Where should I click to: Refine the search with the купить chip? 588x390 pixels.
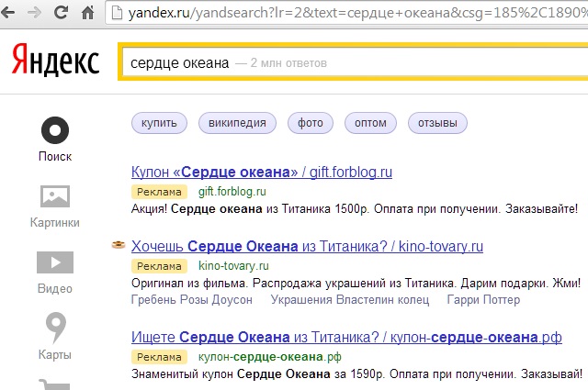click(x=159, y=123)
